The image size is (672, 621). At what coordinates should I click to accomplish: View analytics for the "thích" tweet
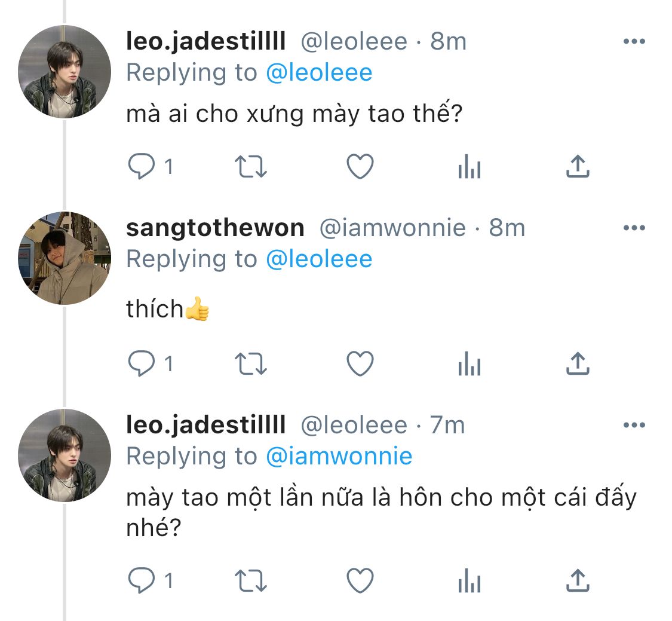pos(469,364)
